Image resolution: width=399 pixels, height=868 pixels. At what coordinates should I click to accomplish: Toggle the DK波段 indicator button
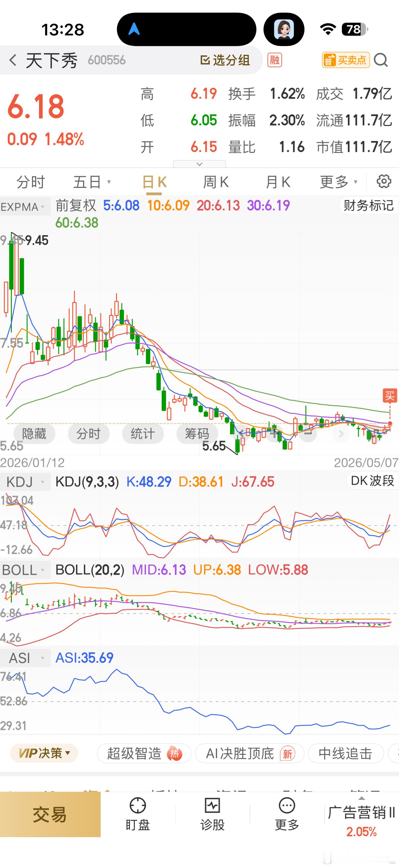click(x=372, y=481)
